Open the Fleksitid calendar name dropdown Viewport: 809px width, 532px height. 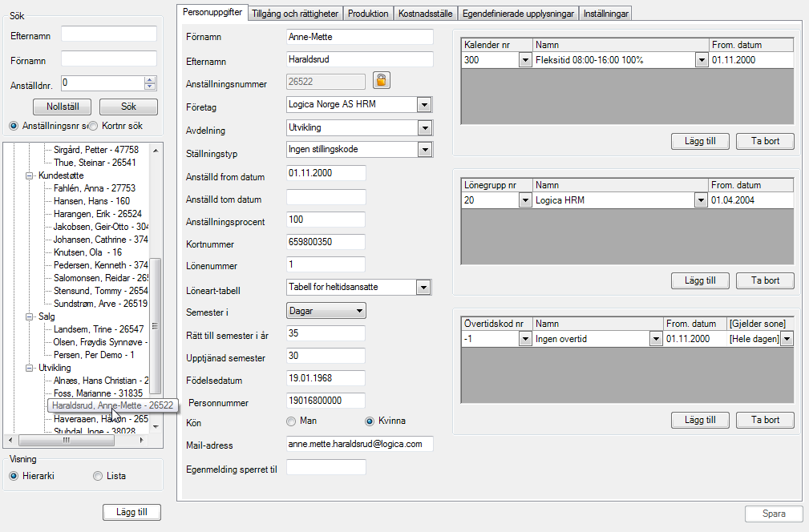pyautogui.click(x=702, y=60)
